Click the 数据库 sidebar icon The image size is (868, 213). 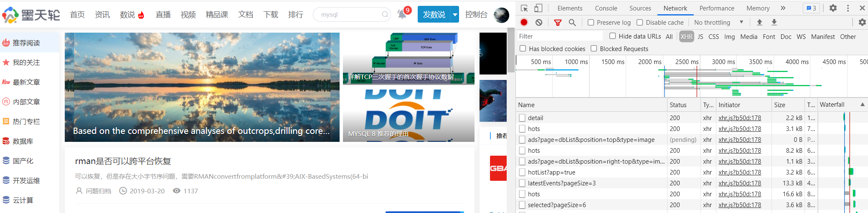(x=6, y=141)
